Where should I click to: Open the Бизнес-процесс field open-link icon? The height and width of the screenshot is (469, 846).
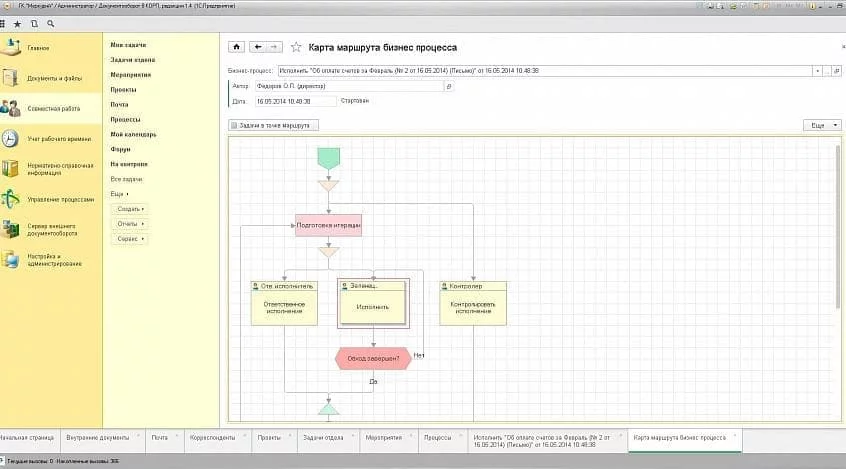point(836,71)
